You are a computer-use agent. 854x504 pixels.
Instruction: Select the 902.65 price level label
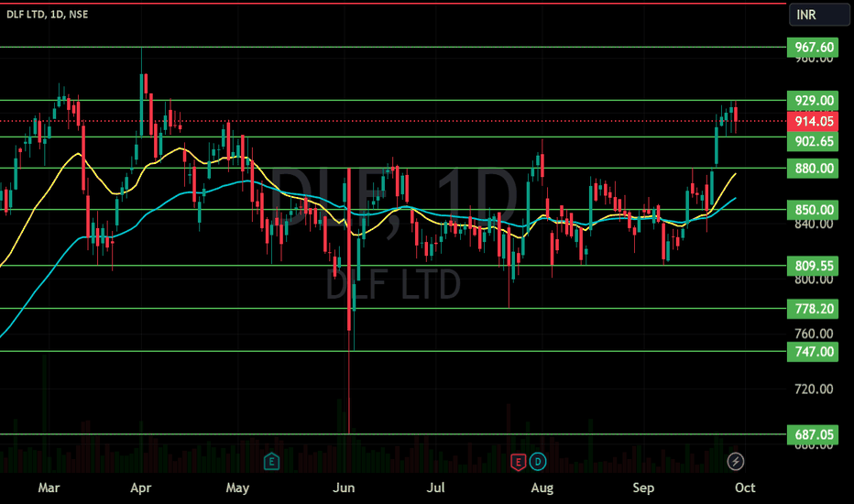[x=813, y=142]
